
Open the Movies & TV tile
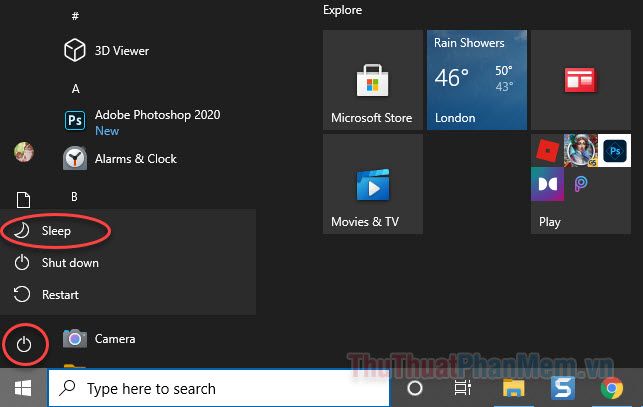[372, 184]
